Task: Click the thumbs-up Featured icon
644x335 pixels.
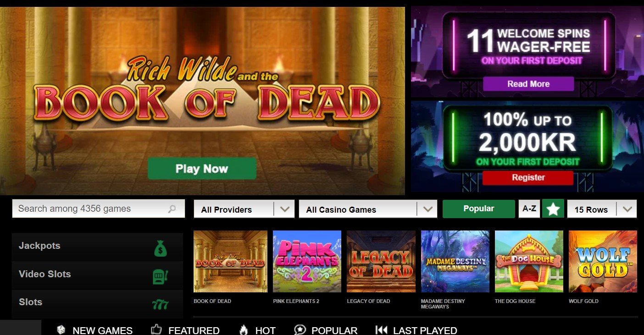Action: (156, 330)
